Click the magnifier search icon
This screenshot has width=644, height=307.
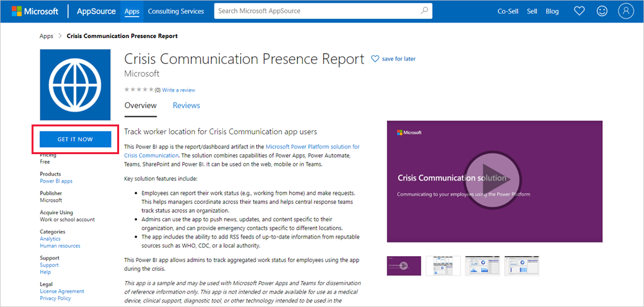(424, 11)
